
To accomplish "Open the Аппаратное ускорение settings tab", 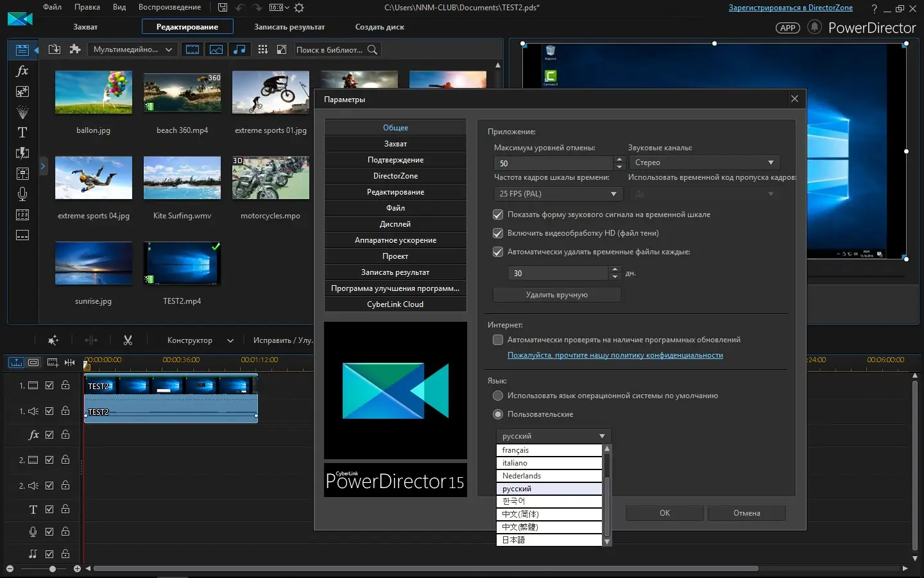I will [395, 240].
